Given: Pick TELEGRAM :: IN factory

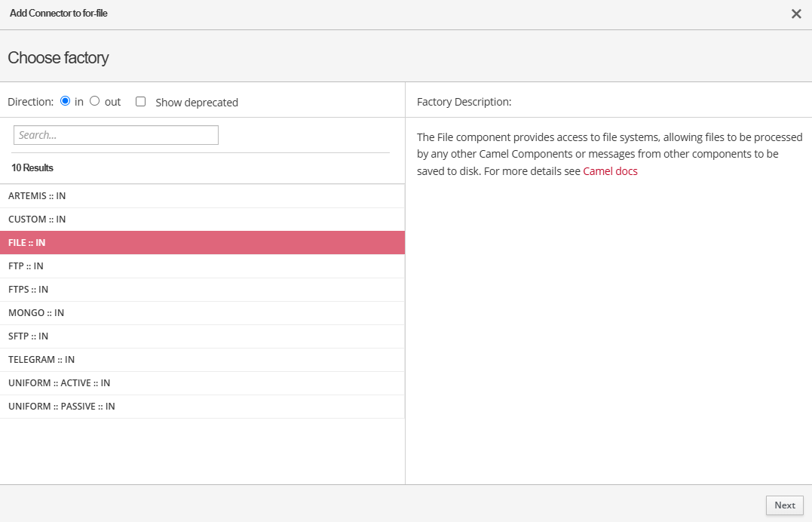Looking at the screenshot, I should [41, 360].
